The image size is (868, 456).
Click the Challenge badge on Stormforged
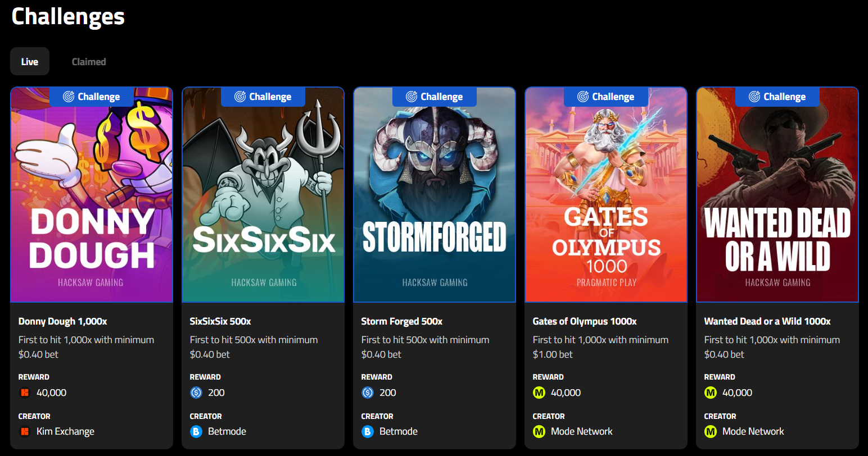coord(435,97)
